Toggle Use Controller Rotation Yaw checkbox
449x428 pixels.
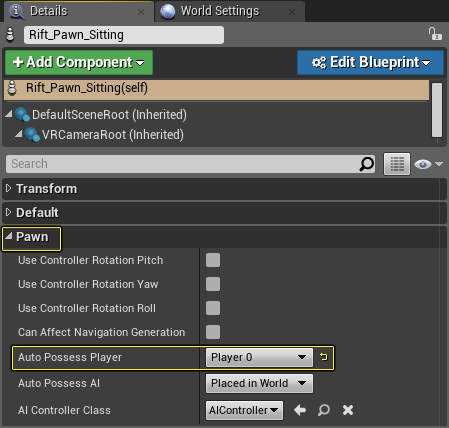tap(213, 284)
